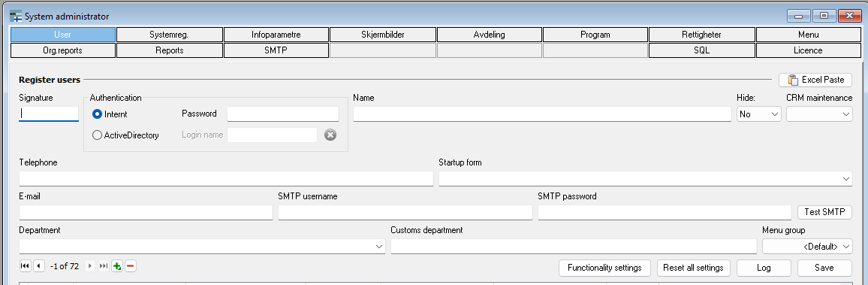Open the Menu group dropdown

point(807,246)
